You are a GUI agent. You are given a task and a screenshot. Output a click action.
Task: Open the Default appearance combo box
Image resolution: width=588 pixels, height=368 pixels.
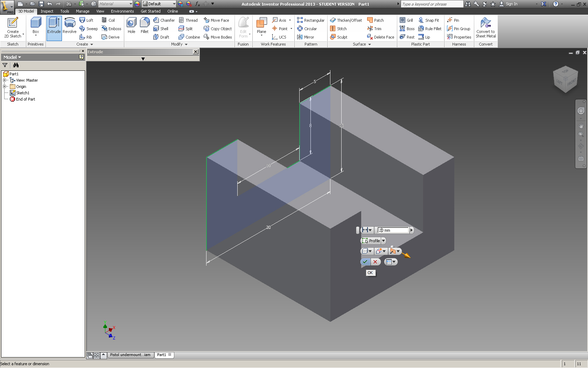159,4
